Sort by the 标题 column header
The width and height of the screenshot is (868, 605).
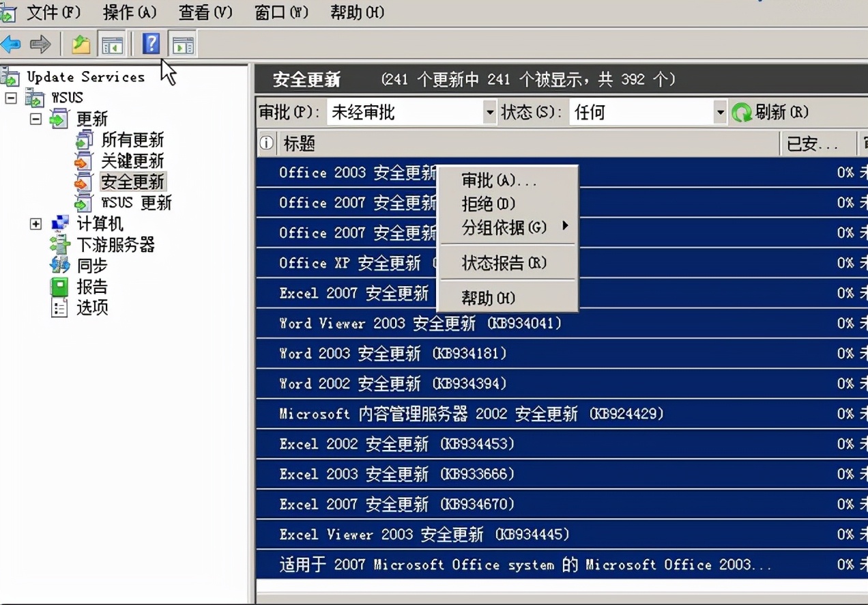527,143
